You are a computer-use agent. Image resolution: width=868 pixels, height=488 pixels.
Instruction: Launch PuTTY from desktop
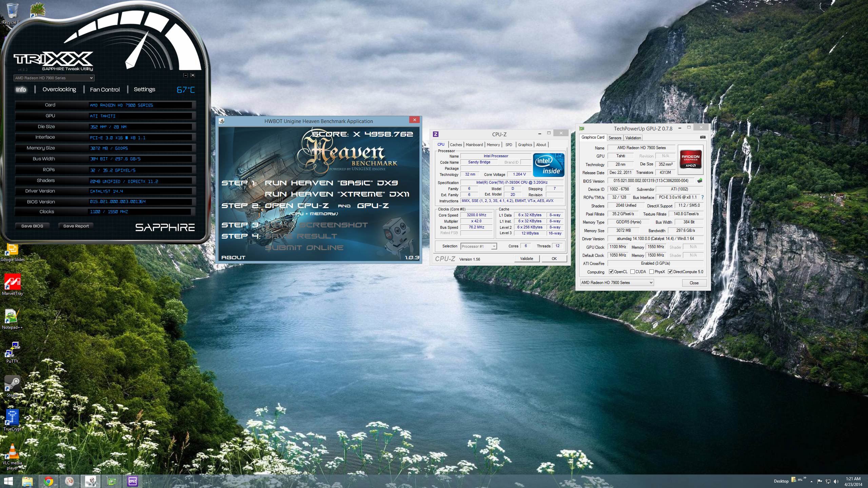(13, 353)
